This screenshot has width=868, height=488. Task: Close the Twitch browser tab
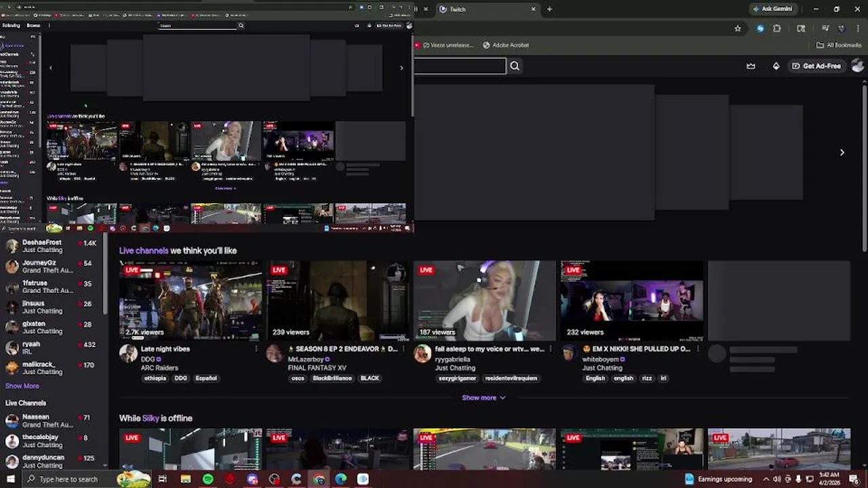click(x=533, y=9)
